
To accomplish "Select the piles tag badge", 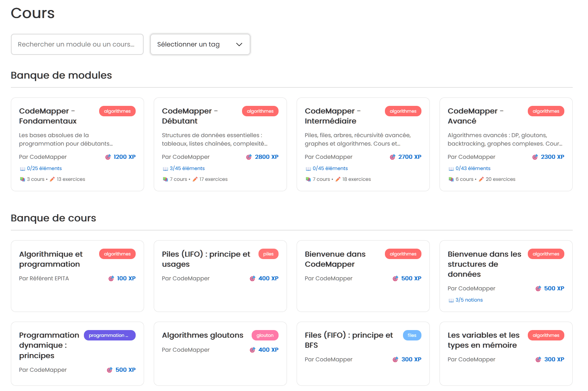I will point(268,254).
